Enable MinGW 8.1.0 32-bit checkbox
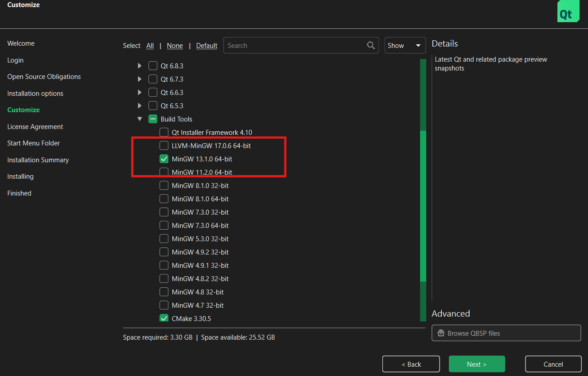Image resolution: width=588 pixels, height=376 pixels. point(164,185)
